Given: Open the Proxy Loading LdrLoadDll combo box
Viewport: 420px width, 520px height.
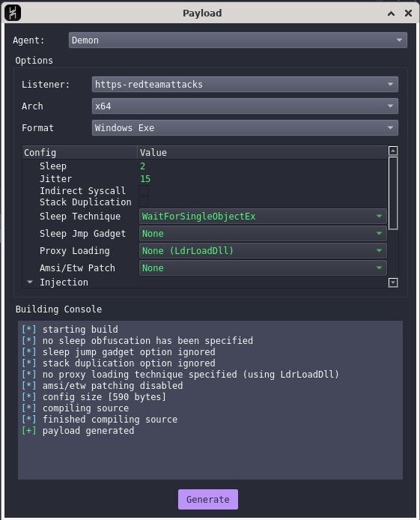Looking at the screenshot, I should [263, 251].
